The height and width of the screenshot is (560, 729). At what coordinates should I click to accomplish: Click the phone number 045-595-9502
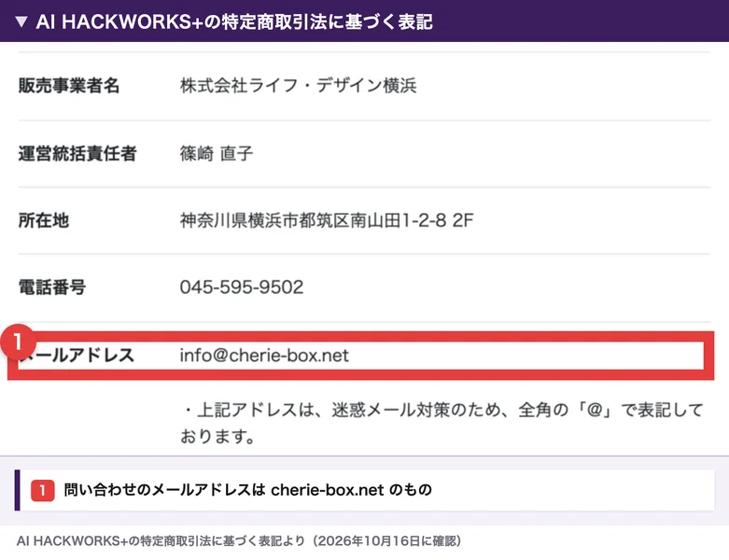242,287
